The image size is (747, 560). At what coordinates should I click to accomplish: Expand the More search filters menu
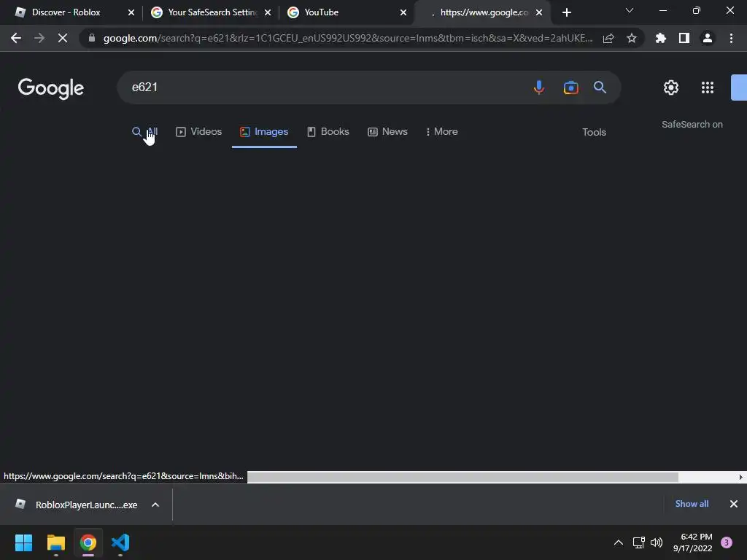pos(441,131)
